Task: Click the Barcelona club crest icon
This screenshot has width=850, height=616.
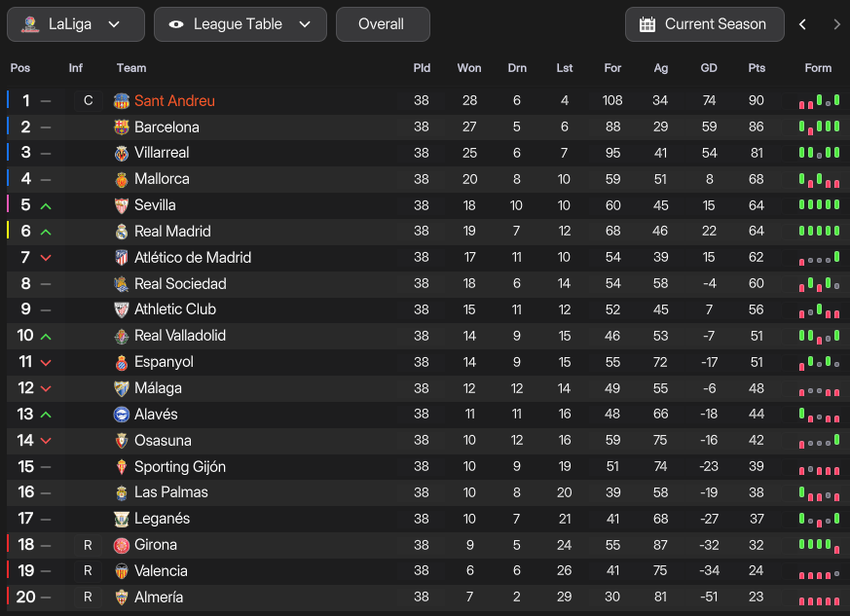Action: coord(122,127)
